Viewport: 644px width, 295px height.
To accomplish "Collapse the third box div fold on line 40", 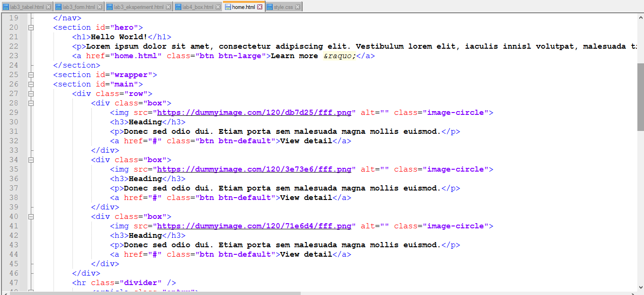I will 31,216.
